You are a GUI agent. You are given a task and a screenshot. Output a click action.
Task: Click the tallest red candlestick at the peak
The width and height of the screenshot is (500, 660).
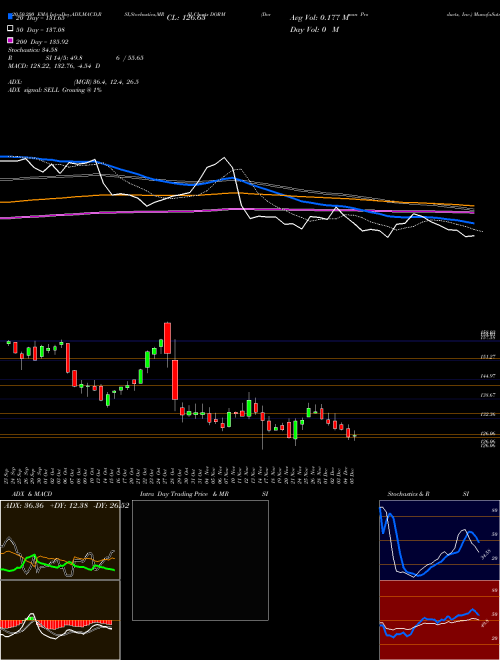[168, 338]
